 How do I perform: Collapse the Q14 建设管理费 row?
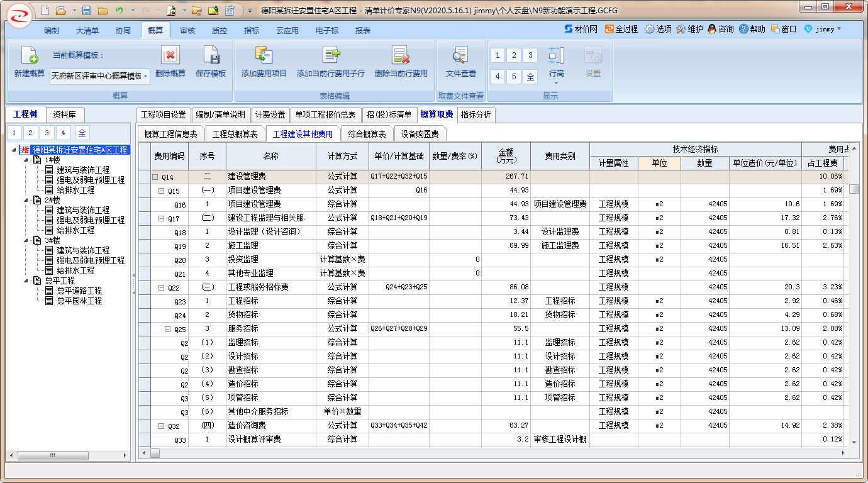[x=155, y=177]
